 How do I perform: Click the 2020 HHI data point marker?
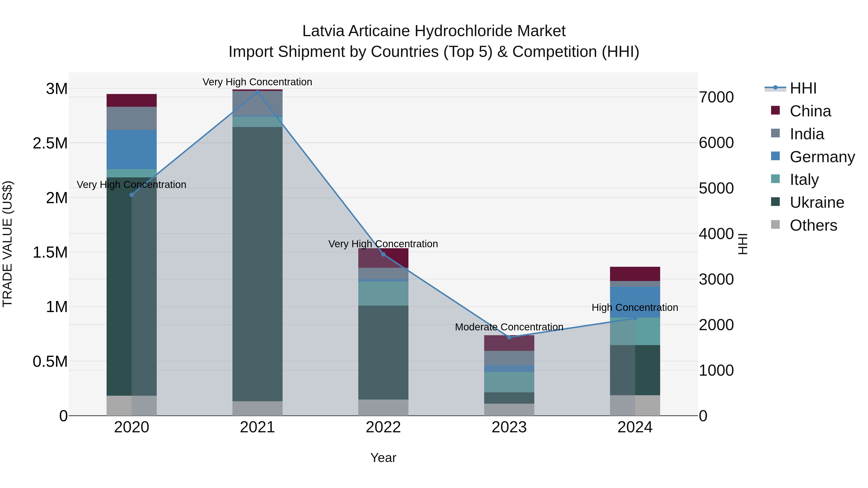pos(132,195)
